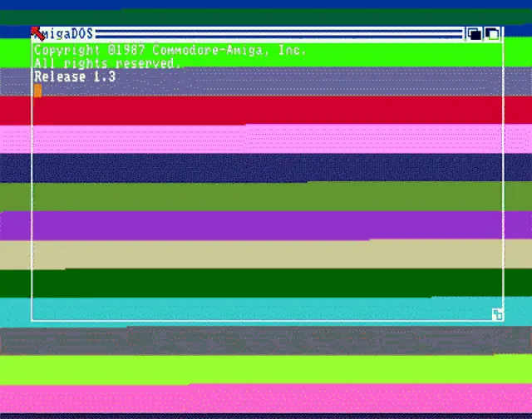Click the dark navy stripe in the window
The image size is (532, 419).
(x=266, y=167)
